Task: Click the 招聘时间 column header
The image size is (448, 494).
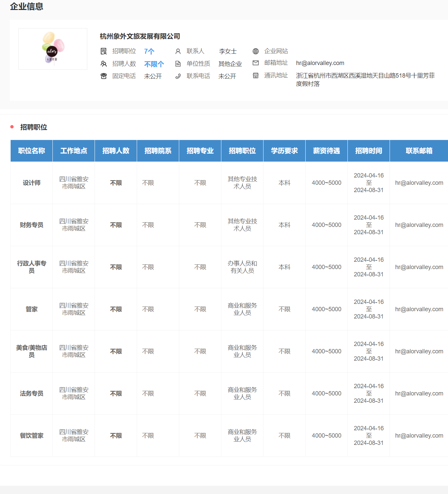Action: pos(368,151)
